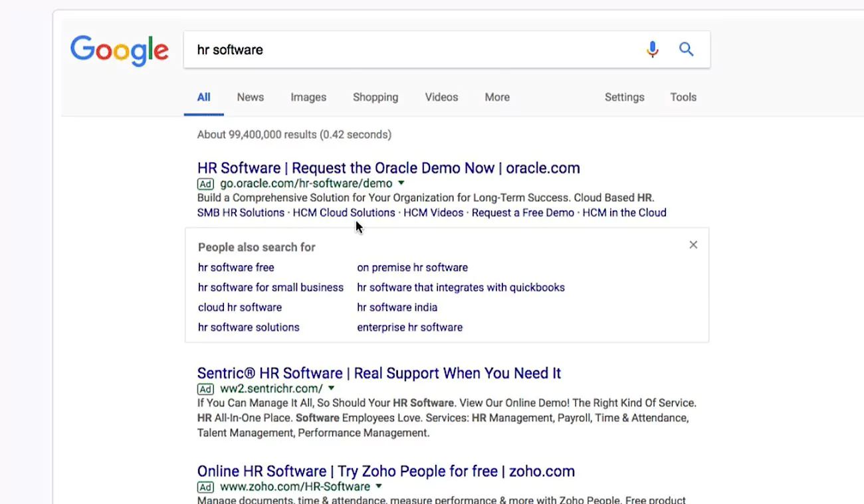Search for enterprise hr software suggestion

pos(409,327)
